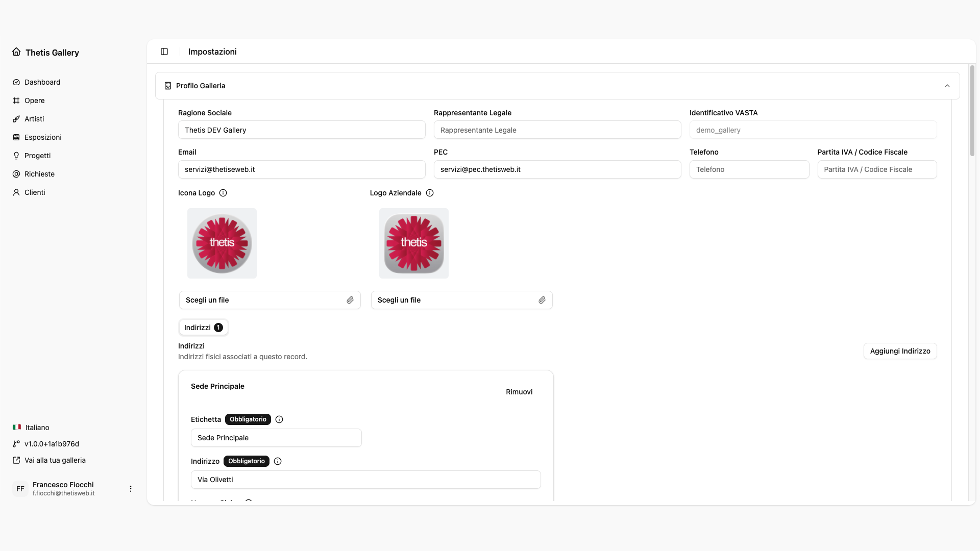Focus the Rappresentante Legale field
Screen dimensions: 980x551
[557, 130]
